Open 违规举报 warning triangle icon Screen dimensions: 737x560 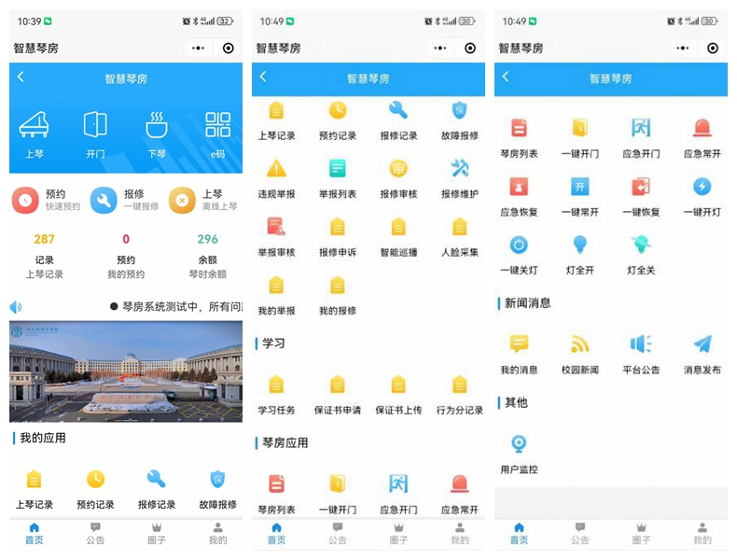[x=276, y=169]
